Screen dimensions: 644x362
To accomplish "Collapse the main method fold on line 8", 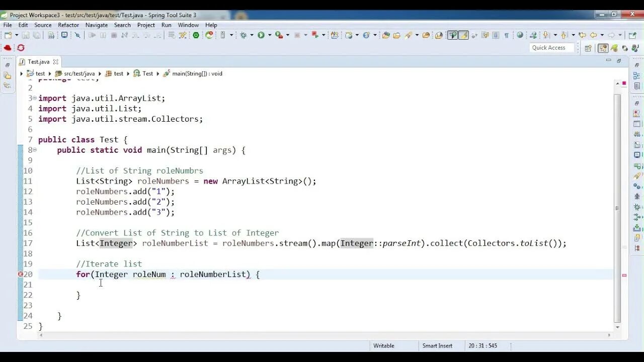I will pyautogui.click(x=35, y=150).
